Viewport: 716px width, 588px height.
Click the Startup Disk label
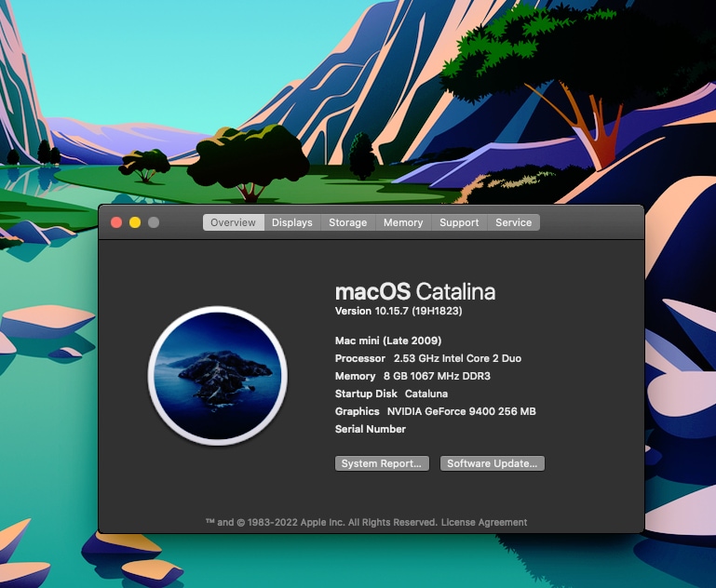[366, 394]
